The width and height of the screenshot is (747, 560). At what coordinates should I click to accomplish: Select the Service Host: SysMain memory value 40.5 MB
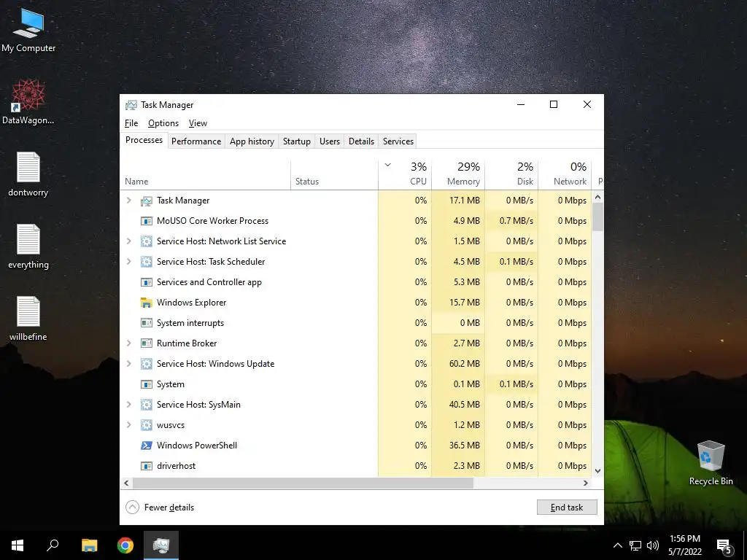click(458, 405)
